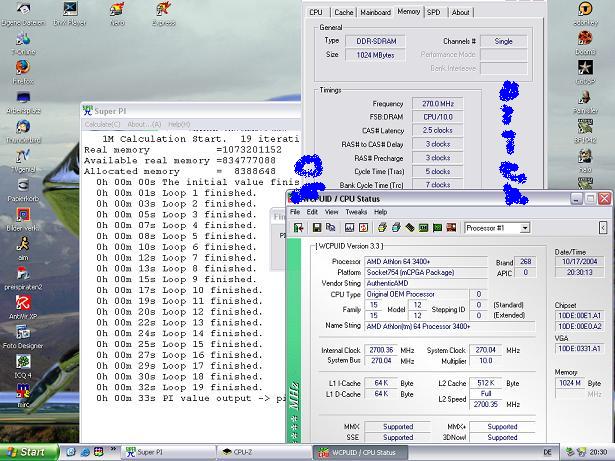The height and width of the screenshot is (461, 615).
Task: Open the Painkiller desktop shortcut
Action: pos(585,102)
